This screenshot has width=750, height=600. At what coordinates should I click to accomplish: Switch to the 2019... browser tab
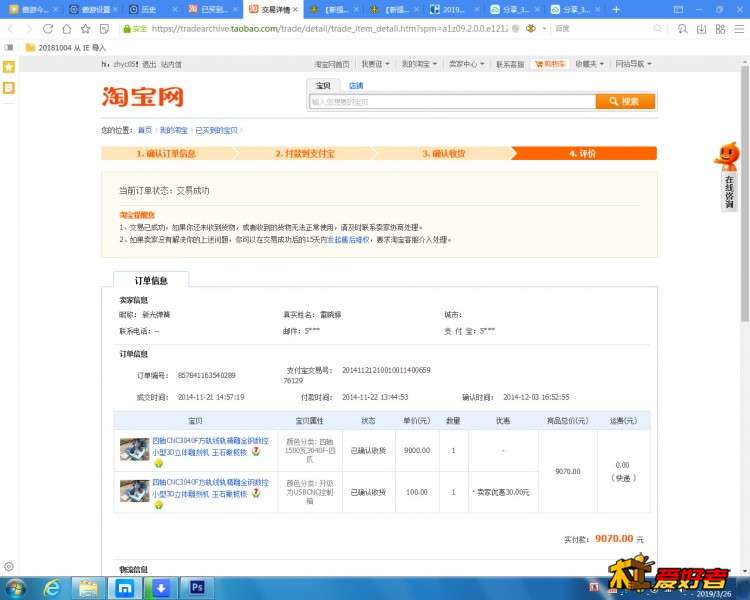click(x=452, y=10)
